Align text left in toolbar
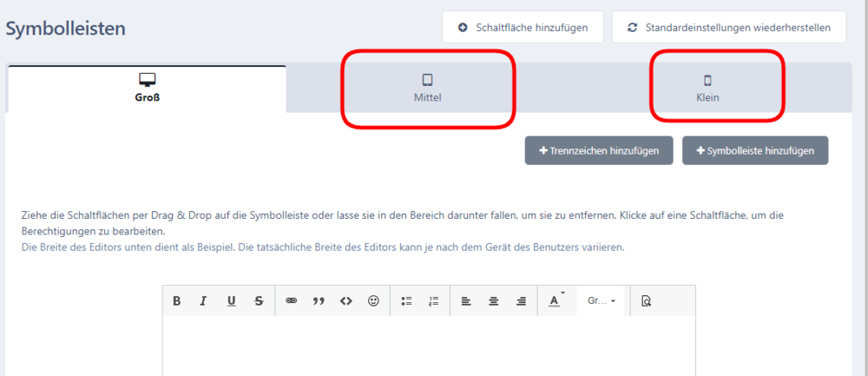The height and width of the screenshot is (376, 868). pyautogui.click(x=466, y=301)
